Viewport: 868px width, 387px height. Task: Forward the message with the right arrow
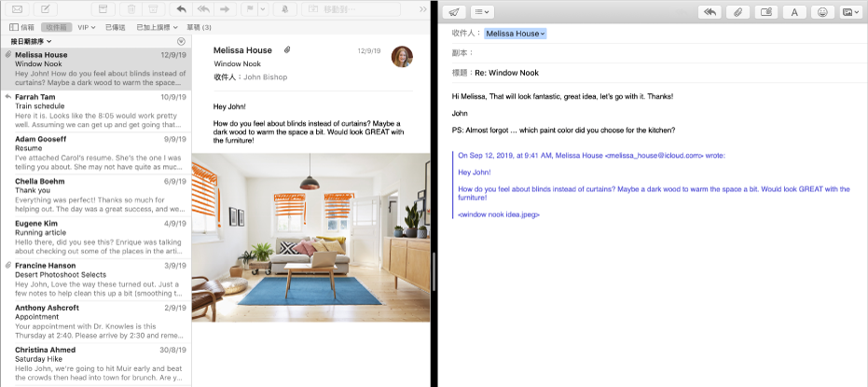[225, 9]
